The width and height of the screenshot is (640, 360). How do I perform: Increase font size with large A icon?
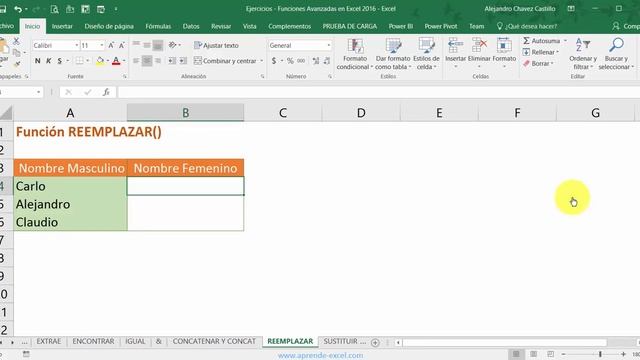[111, 45]
